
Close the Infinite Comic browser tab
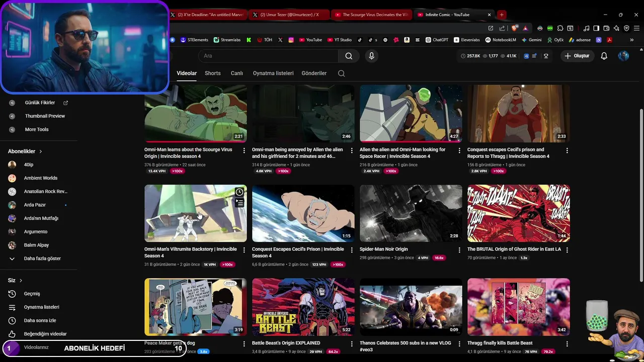[489, 15]
